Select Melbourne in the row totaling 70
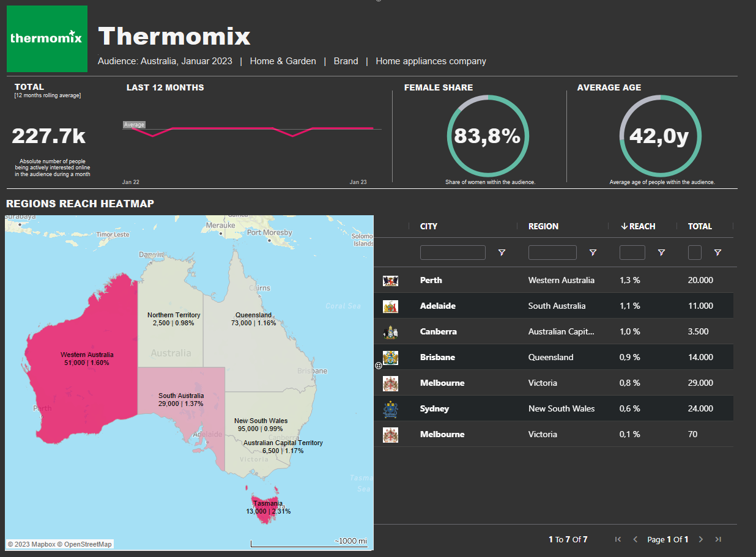 point(442,435)
